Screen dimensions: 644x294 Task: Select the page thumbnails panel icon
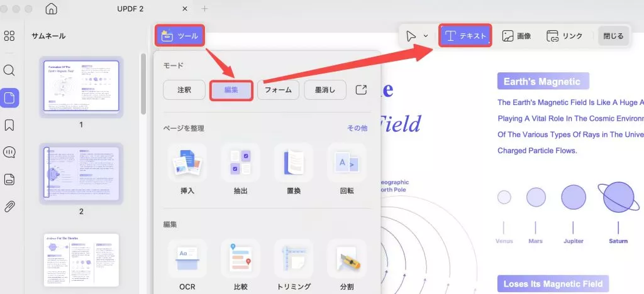click(9, 98)
